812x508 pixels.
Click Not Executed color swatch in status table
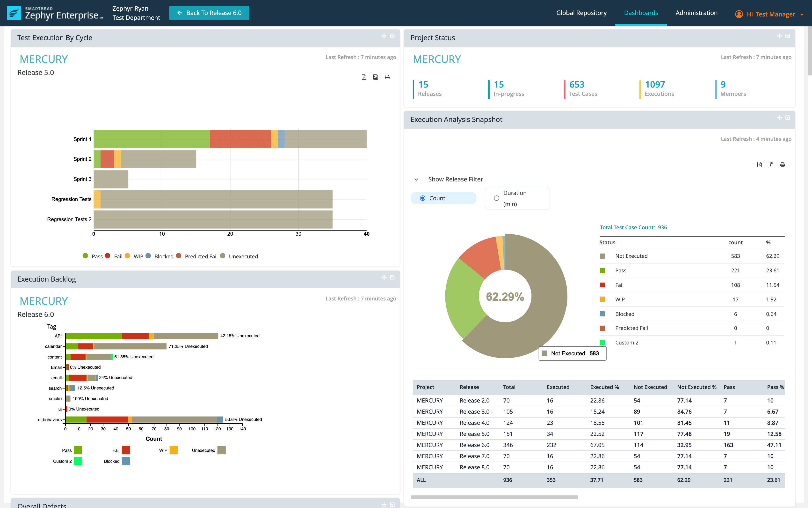[x=602, y=256]
